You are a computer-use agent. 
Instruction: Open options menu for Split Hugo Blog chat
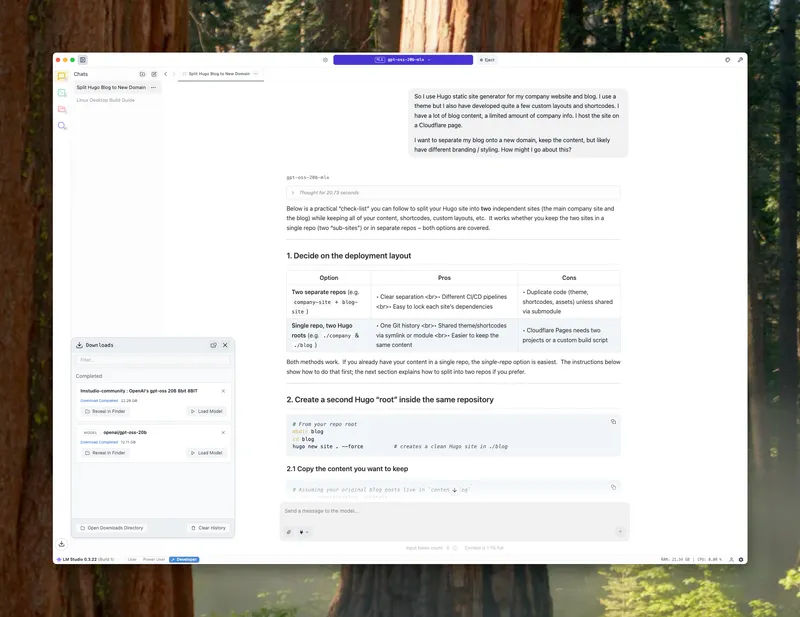pos(153,87)
